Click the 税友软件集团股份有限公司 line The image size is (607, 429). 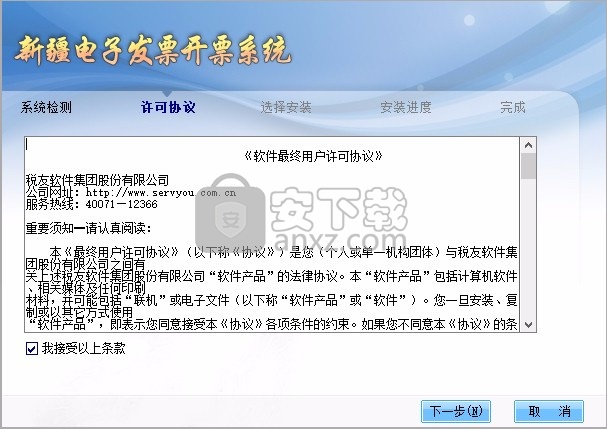tap(98, 180)
